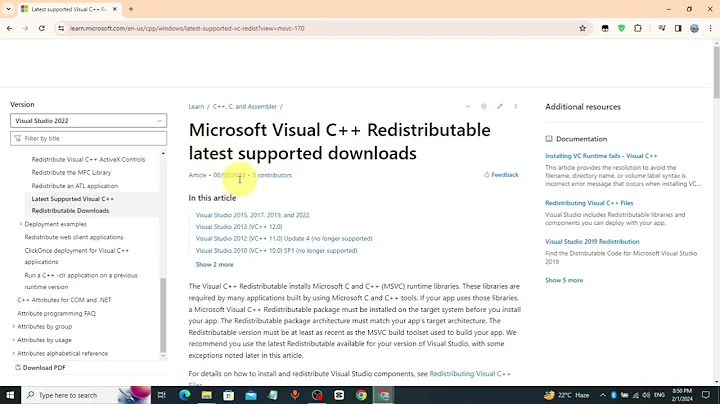Open C++ Attributes for COM and .NET

pos(64,300)
